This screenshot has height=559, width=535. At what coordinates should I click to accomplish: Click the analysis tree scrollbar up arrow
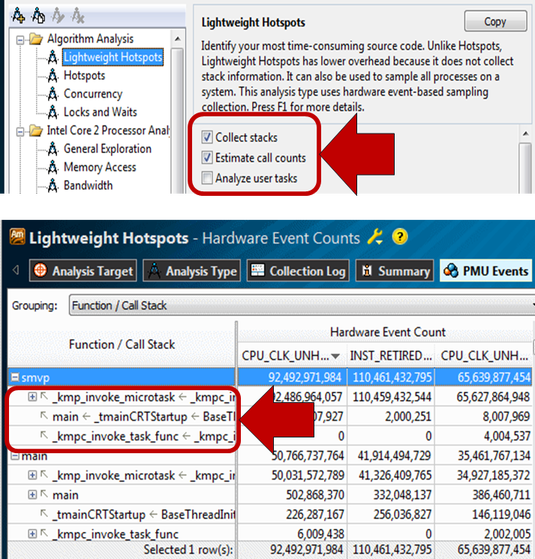[x=177, y=39]
